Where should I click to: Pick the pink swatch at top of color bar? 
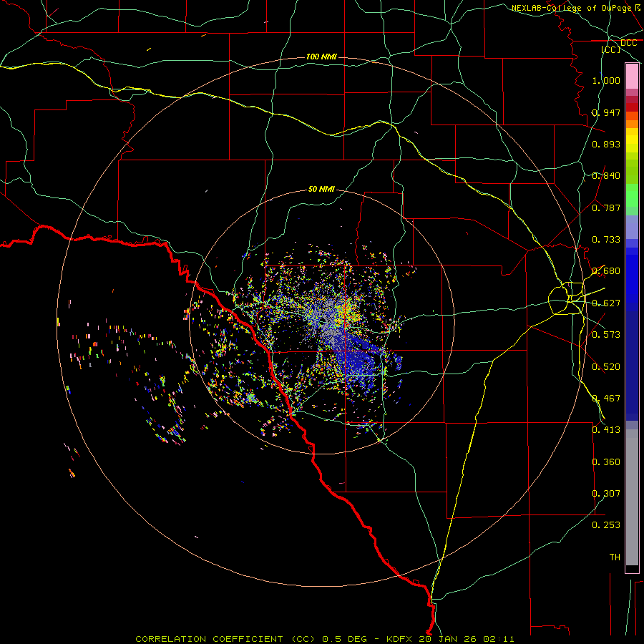pos(632,77)
